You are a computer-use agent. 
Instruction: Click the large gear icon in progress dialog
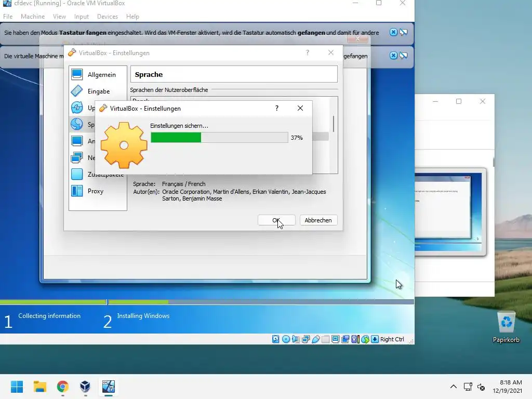(124, 145)
